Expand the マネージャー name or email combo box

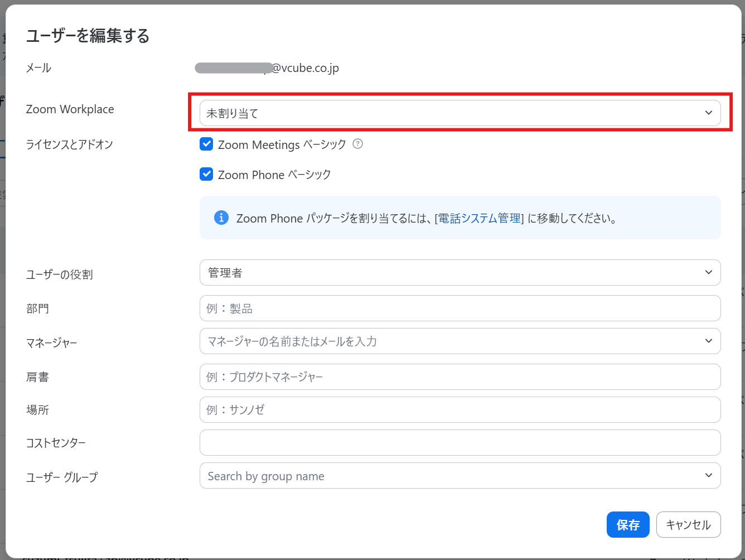tap(460, 341)
